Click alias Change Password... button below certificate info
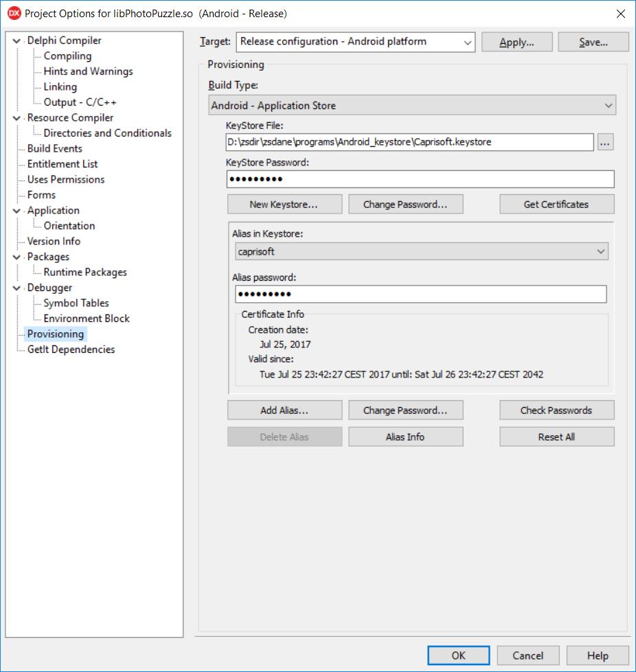This screenshot has width=636, height=672. 406,410
